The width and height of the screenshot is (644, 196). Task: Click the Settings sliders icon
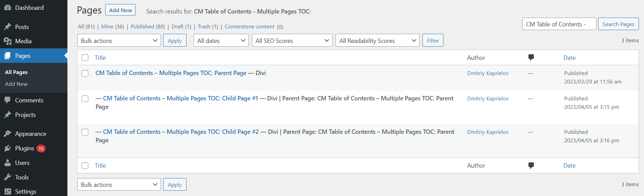(7, 192)
